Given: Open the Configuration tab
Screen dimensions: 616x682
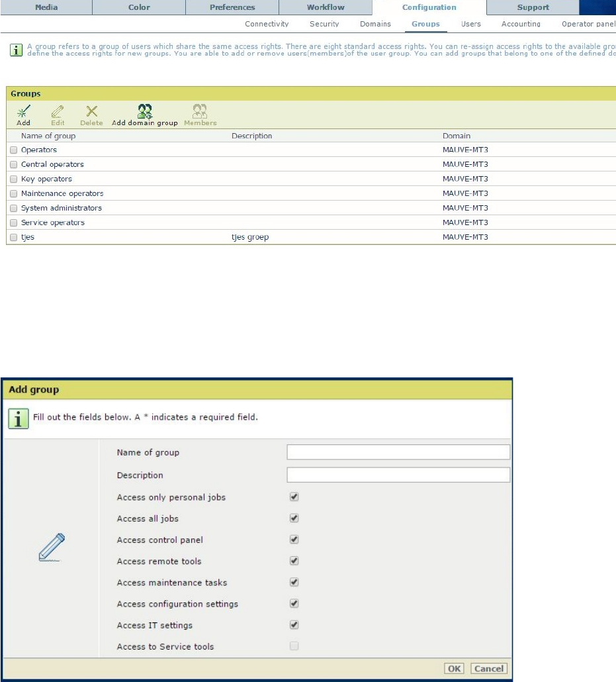Looking at the screenshot, I should [429, 7].
